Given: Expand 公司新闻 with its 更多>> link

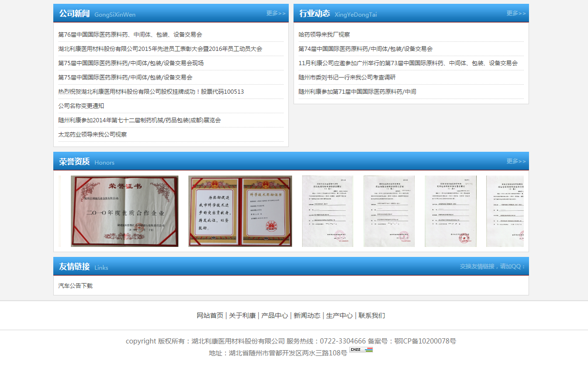Looking at the screenshot, I should click(x=276, y=13).
